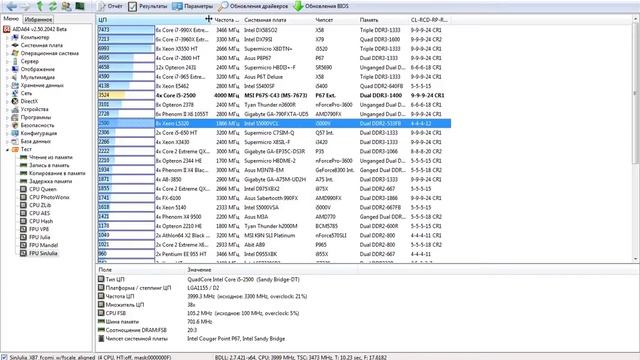The width and height of the screenshot is (640, 360).
Task: Select the bold 4x Core i5-2500 row
Action: click(274, 95)
